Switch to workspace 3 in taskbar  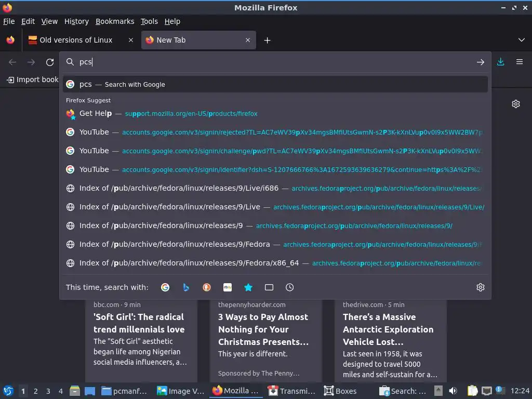tap(48, 391)
